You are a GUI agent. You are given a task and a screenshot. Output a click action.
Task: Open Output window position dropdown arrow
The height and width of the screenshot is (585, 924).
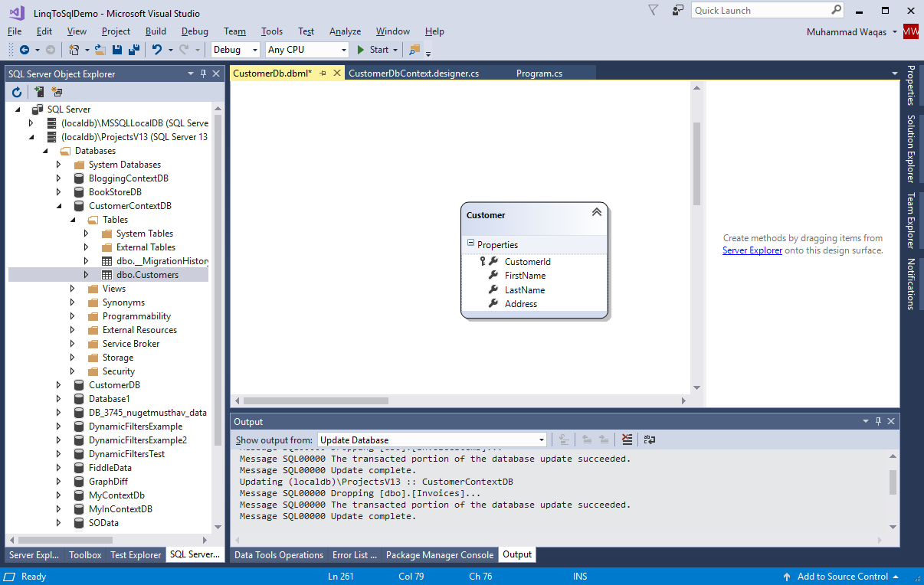(x=866, y=421)
